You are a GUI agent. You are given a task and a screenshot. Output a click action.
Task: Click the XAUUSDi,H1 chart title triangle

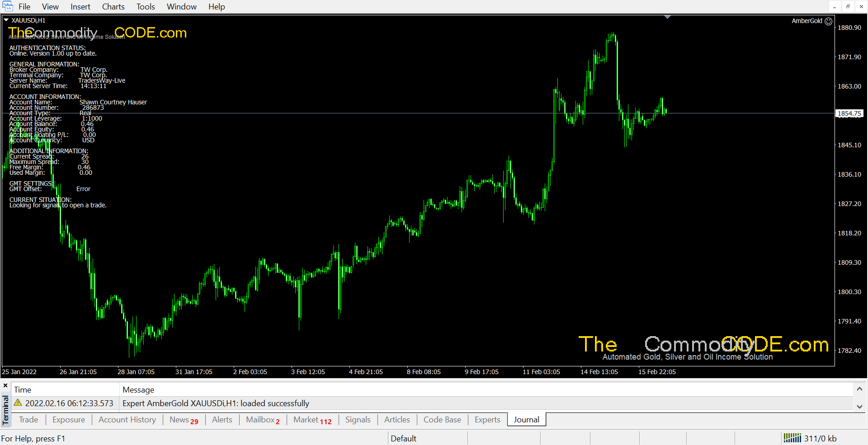(6, 20)
